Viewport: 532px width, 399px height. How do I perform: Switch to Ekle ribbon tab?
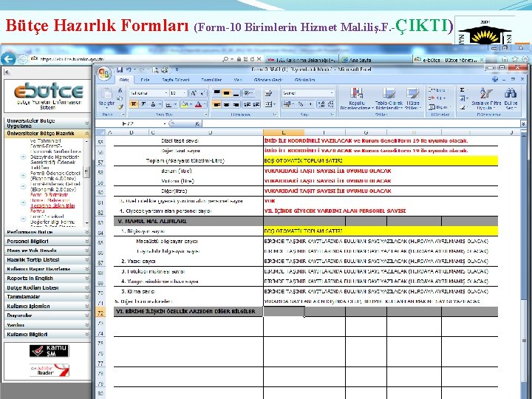(146, 80)
